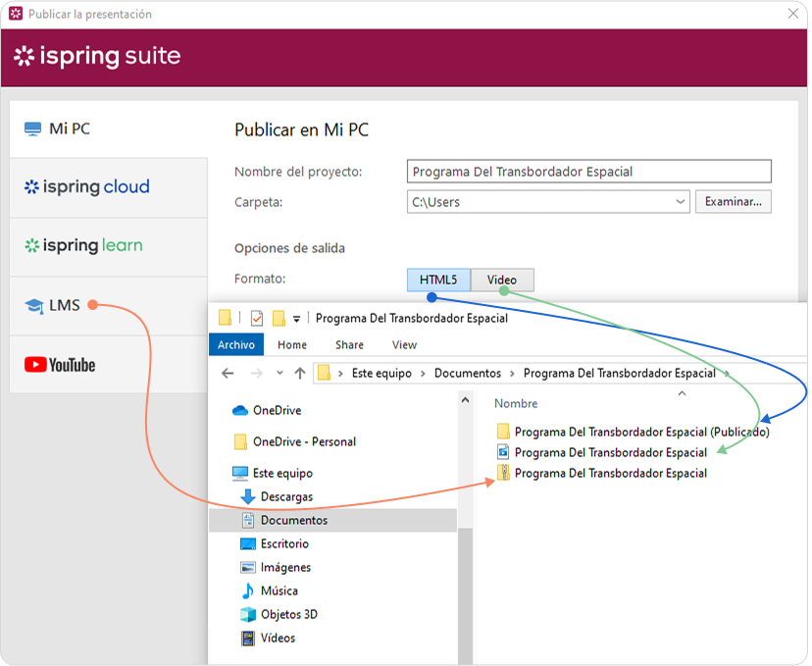Open Documentos in the navigation pane
This screenshot has width=812, height=666.
(333, 521)
